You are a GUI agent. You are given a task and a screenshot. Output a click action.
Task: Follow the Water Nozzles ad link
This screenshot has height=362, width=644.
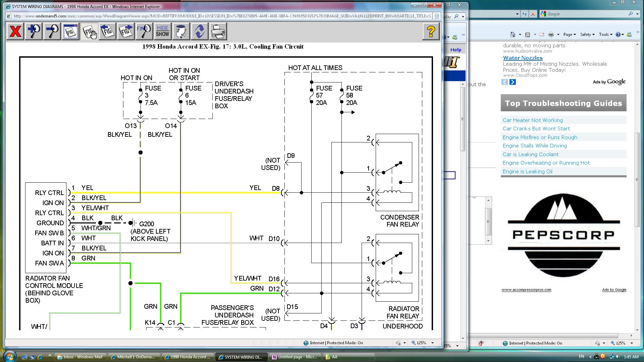point(522,58)
